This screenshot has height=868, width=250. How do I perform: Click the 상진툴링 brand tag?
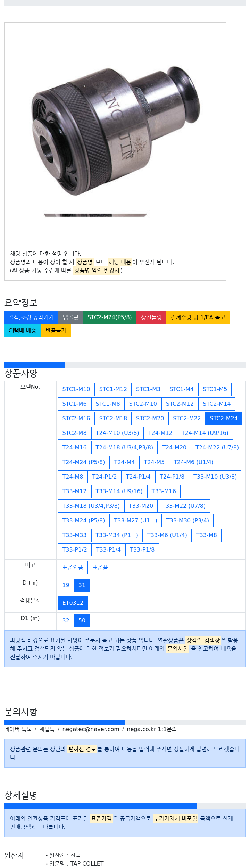[x=151, y=317]
